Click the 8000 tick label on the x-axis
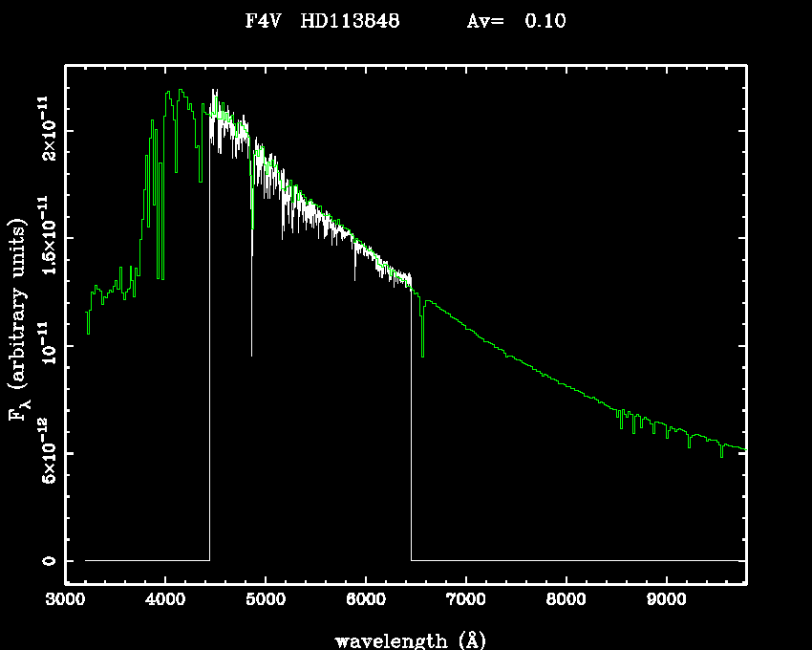 pyautogui.click(x=566, y=600)
